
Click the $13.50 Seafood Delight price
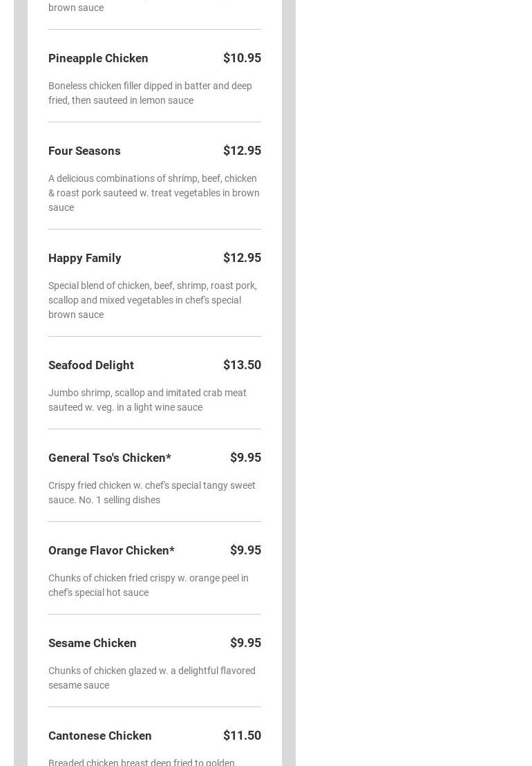[x=242, y=365]
